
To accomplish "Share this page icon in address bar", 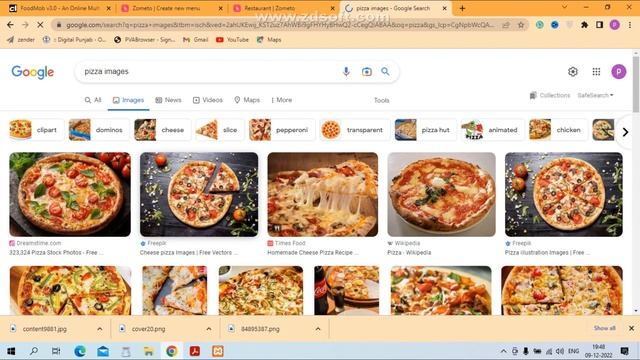I will coord(506,25).
